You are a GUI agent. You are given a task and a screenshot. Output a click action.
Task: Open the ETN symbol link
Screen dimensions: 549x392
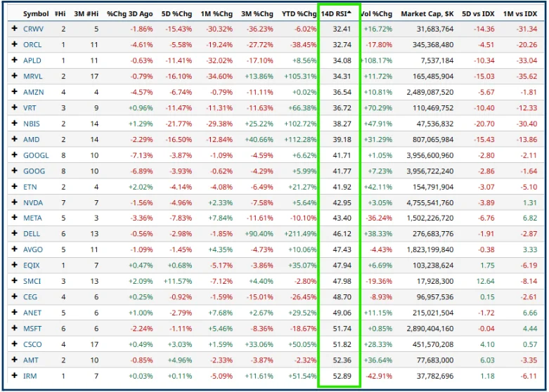pos(30,187)
